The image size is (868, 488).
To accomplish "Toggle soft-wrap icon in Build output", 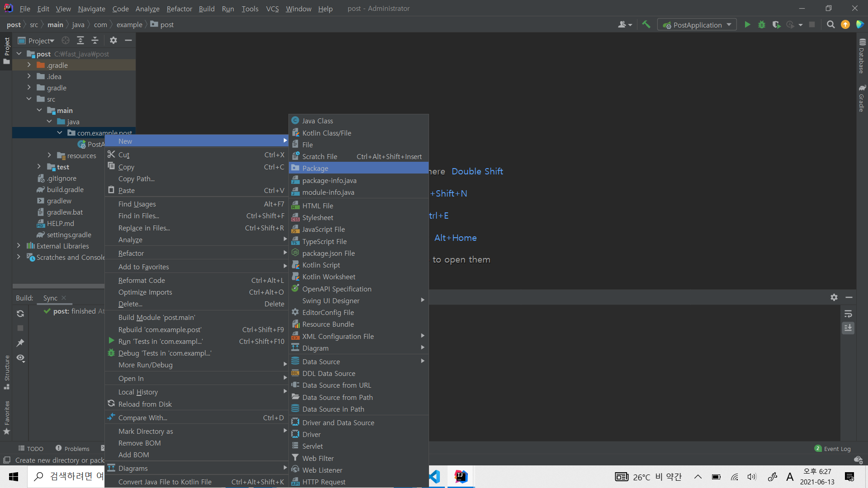I will 848,314.
